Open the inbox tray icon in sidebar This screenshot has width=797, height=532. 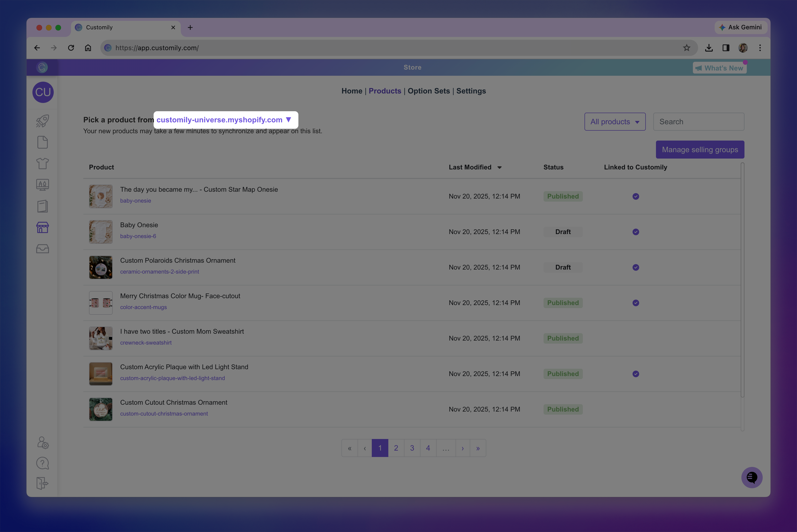43,249
